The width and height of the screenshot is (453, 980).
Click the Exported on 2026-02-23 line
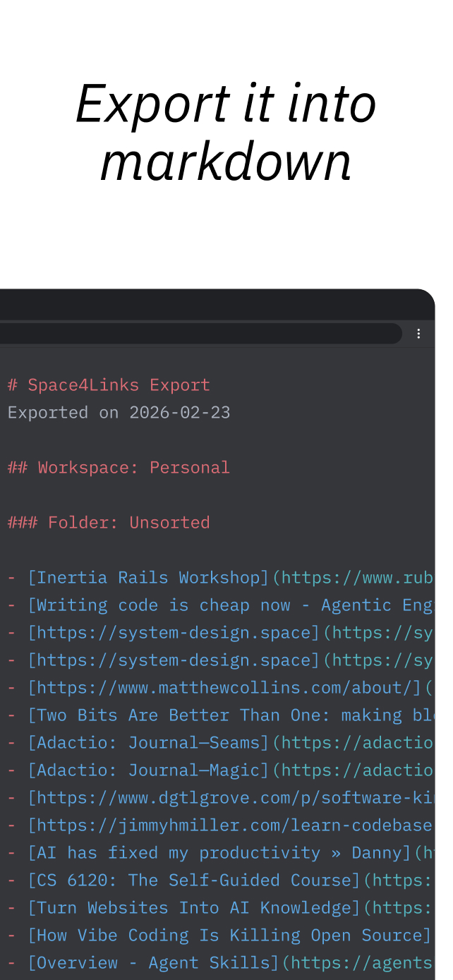119,413
